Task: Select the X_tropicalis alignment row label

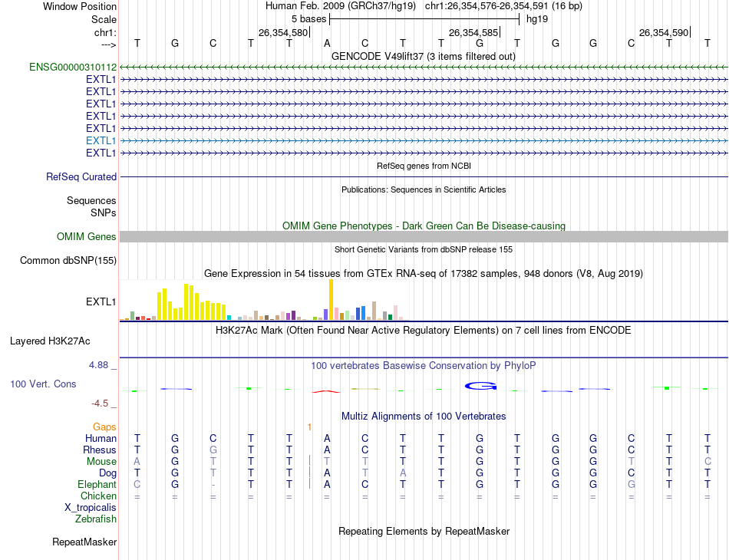Action: tap(91, 508)
